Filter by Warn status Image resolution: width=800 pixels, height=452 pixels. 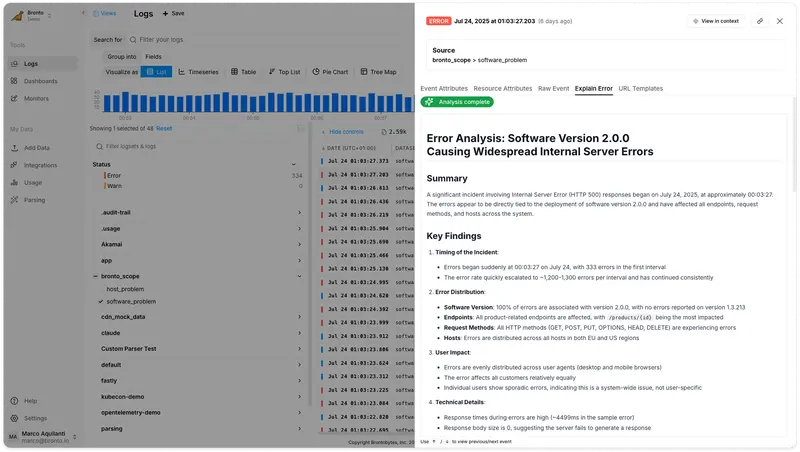pyautogui.click(x=114, y=186)
